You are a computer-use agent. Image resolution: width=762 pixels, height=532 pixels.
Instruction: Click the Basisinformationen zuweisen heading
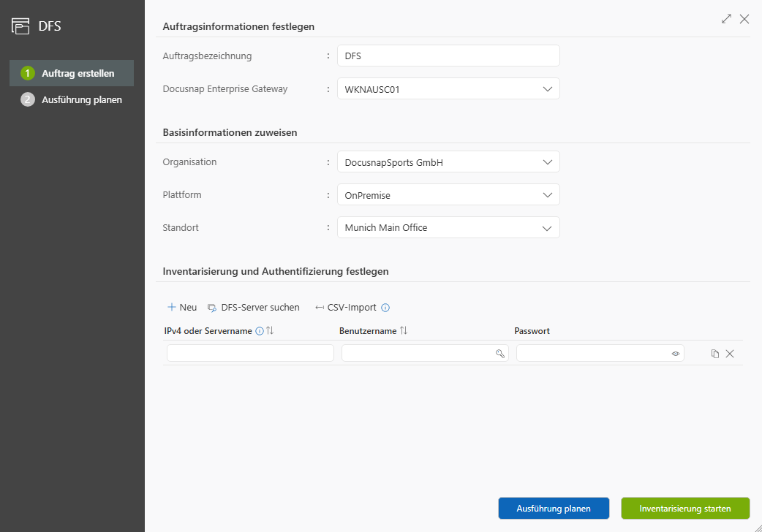click(x=230, y=133)
